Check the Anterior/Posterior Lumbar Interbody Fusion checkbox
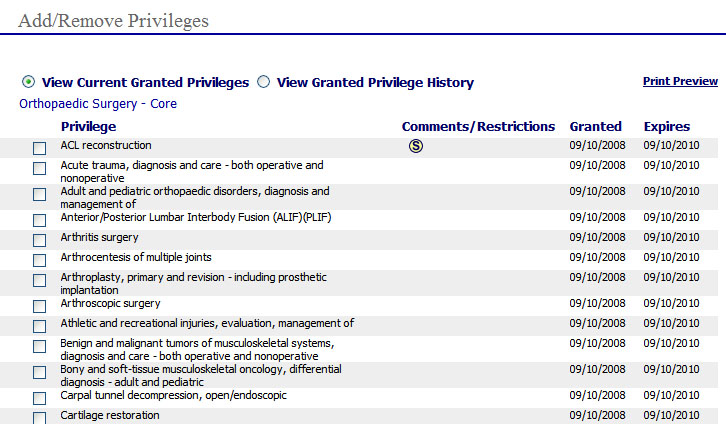Image resolution: width=726 pixels, height=424 pixels. coord(39,220)
